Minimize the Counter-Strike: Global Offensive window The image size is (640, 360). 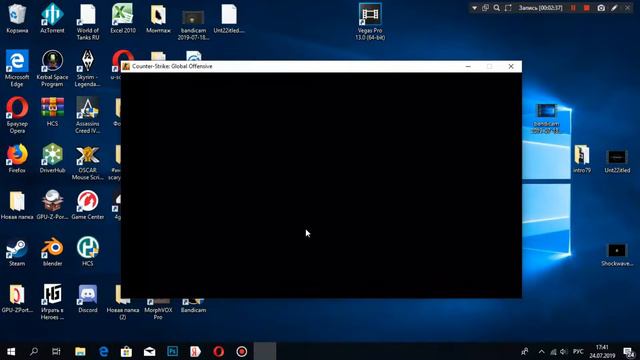click(468, 66)
